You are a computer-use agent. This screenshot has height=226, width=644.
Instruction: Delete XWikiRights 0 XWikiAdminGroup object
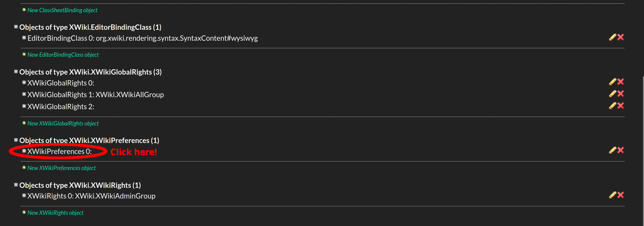pos(621,195)
